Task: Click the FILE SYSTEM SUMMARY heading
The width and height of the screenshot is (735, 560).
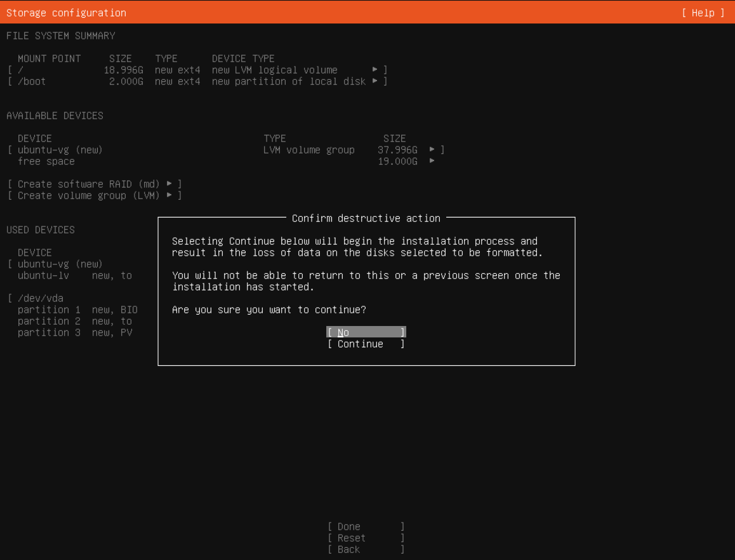Action: (x=60, y=36)
